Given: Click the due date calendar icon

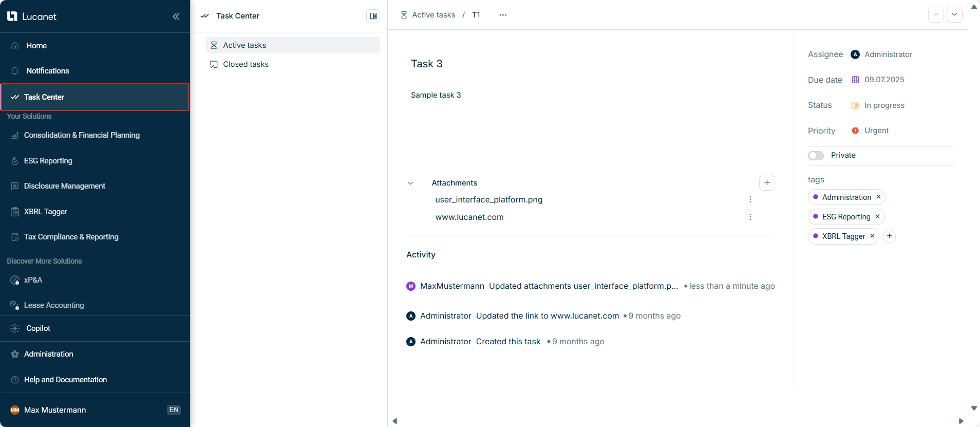Looking at the screenshot, I should tap(855, 80).
